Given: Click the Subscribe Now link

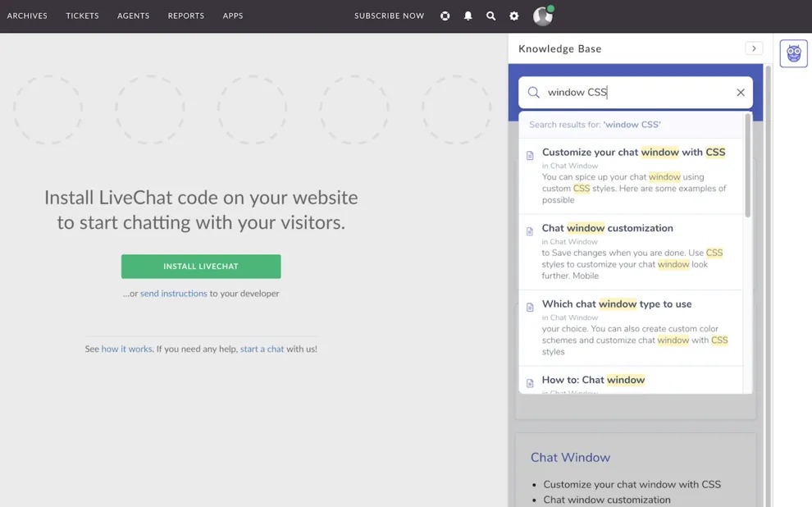Looking at the screenshot, I should (x=389, y=16).
